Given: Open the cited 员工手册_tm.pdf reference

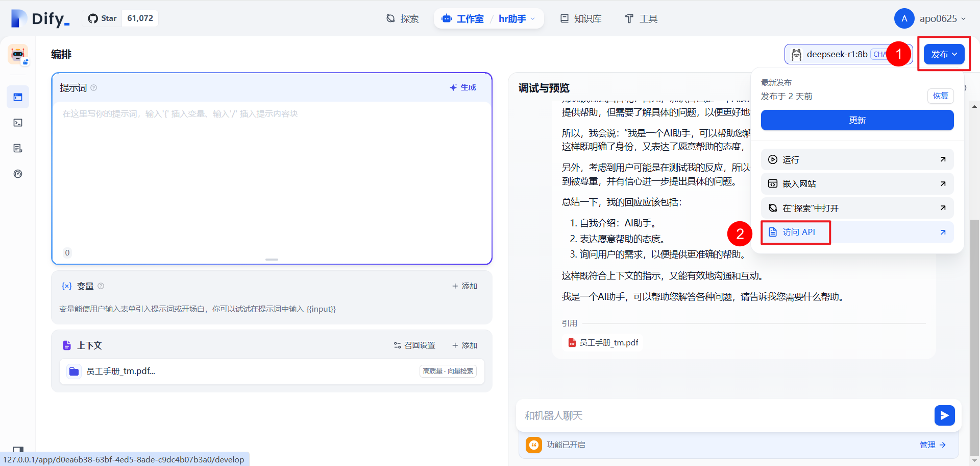Looking at the screenshot, I should pyautogui.click(x=603, y=342).
